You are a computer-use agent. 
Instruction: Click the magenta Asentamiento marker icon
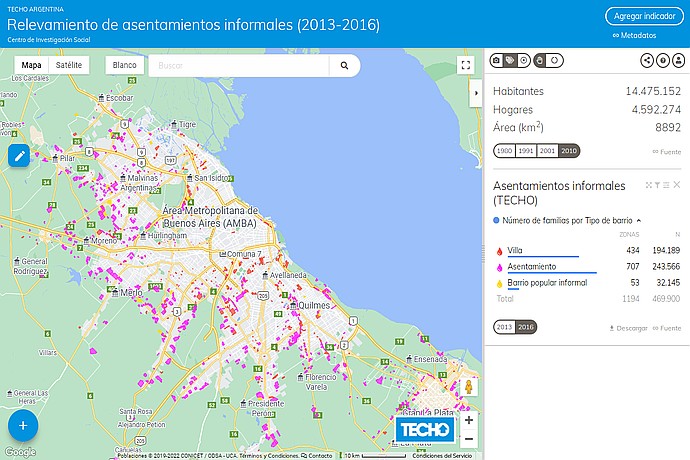click(499, 268)
